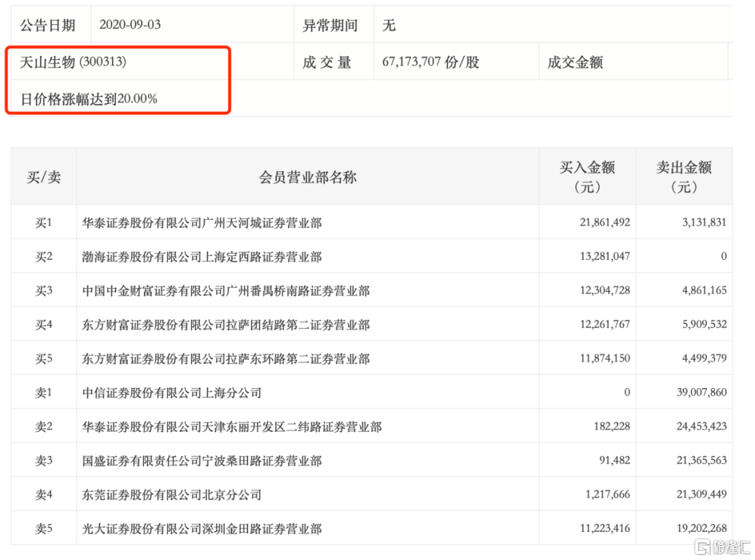Click 东方财富证券股份有限公司拉萨团结路第二证券营业部
755x560 pixels.
click(226, 325)
